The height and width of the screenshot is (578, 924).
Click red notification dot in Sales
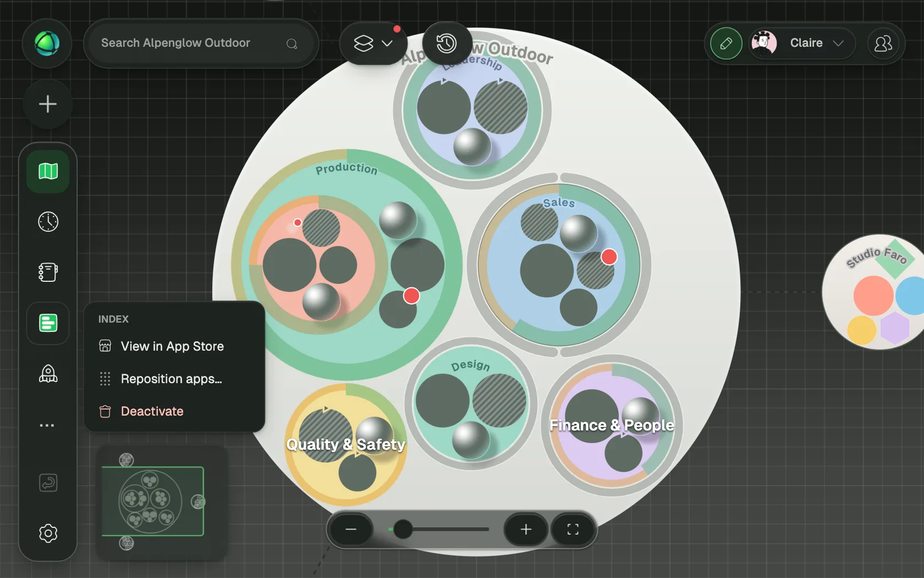(609, 257)
